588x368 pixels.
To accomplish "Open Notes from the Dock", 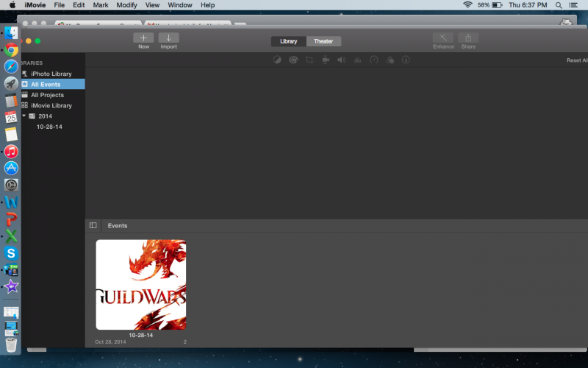I will [11, 135].
